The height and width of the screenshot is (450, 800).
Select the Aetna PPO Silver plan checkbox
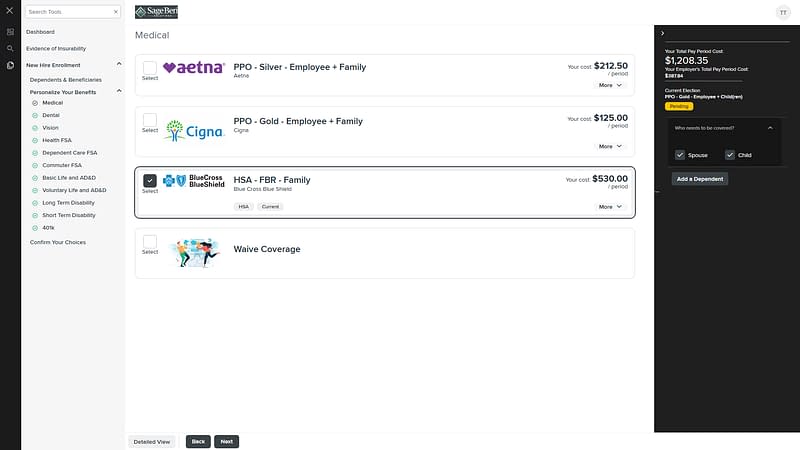(150, 67)
